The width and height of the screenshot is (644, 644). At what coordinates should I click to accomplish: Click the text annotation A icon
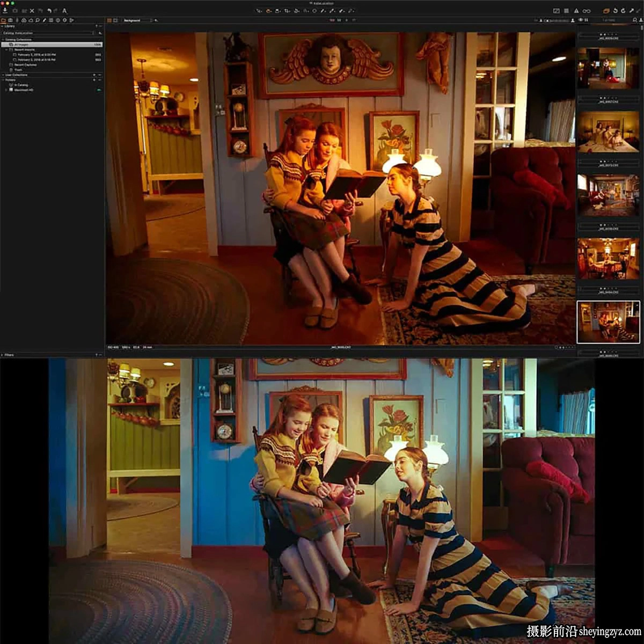(64, 11)
